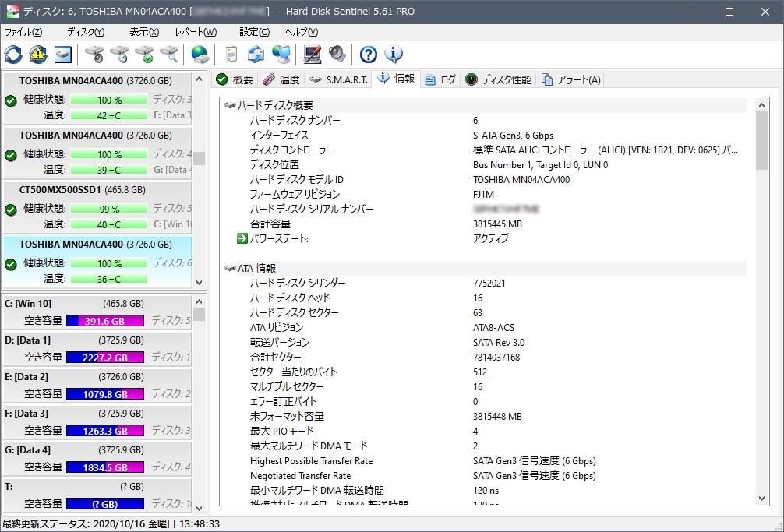Click the Hard Disk Sentinel title bar app icon
This screenshot has height=532, width=784.
[12, 12]
